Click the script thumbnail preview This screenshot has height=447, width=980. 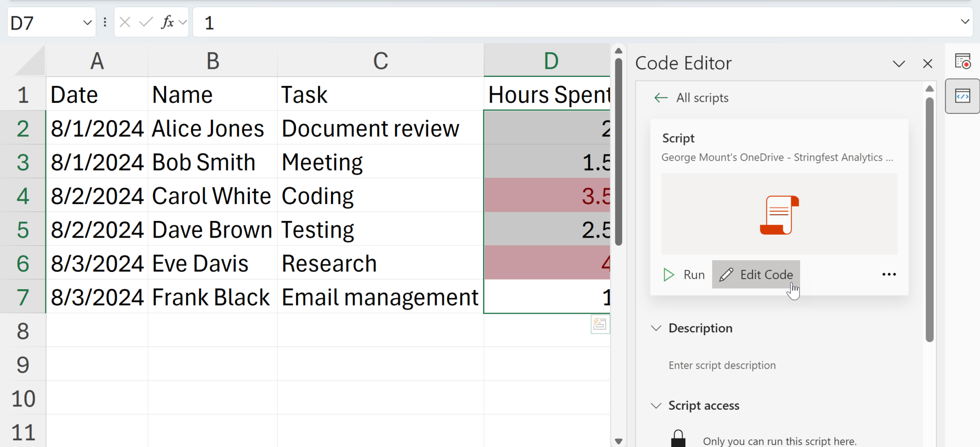pyautogui.click(x=779, y=215)
